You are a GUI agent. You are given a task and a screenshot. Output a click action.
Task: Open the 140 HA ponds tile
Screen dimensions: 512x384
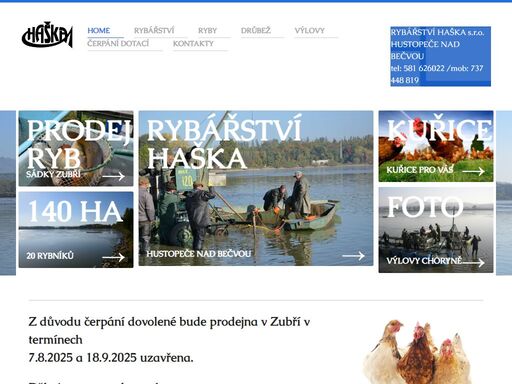(x=76, y=230)
